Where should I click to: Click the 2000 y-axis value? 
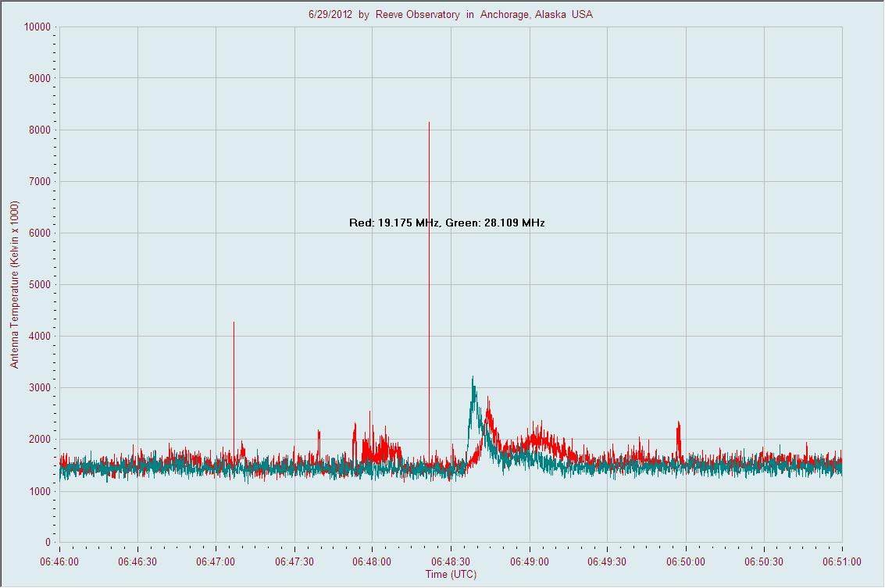tap(40, 440)
